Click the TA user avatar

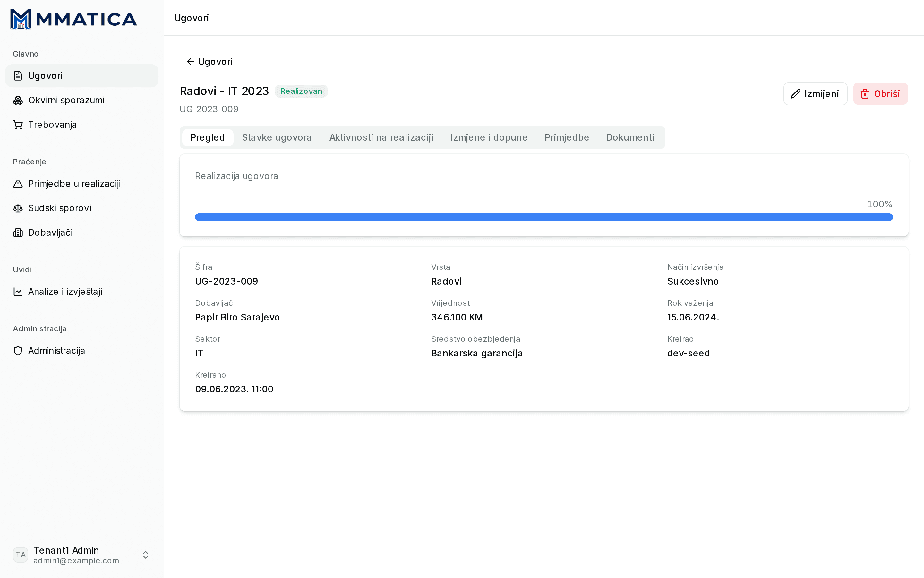[x=21, y=555]
